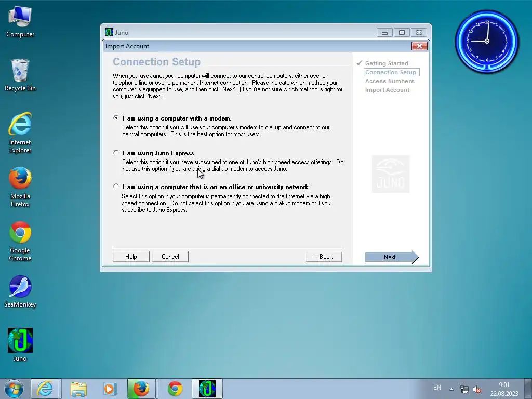This screenshot has height=399, width=532.
Task: Open the muted volume tray icon
Action: pyautogui.click(x=477, y=389)
